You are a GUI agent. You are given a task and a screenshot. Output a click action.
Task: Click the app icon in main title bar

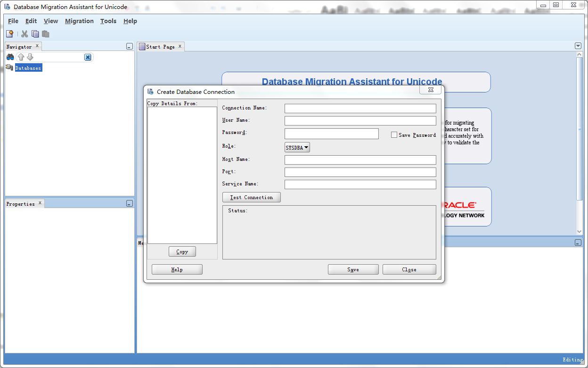[8, 7]
